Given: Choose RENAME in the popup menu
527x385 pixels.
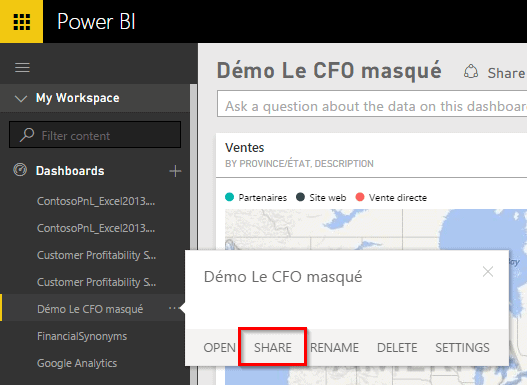Looking at the screenshot, I should (334, 347).
